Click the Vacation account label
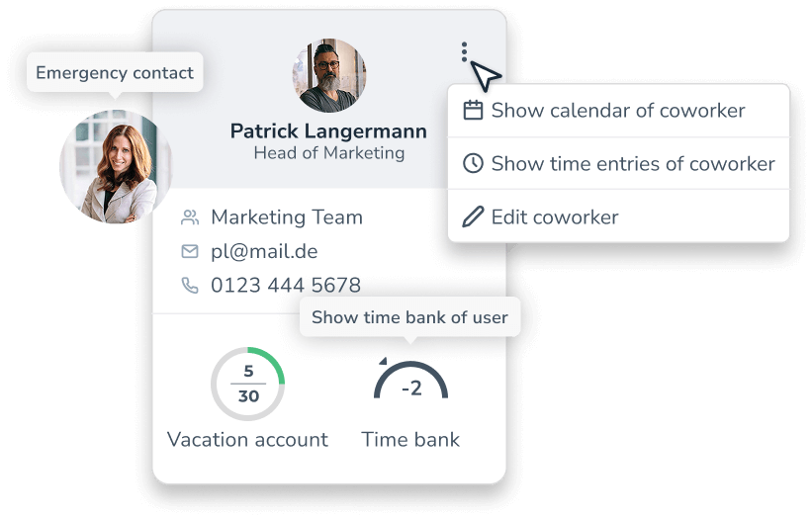The width and height of the screenshot is (812, 518). tap(247, 440)
